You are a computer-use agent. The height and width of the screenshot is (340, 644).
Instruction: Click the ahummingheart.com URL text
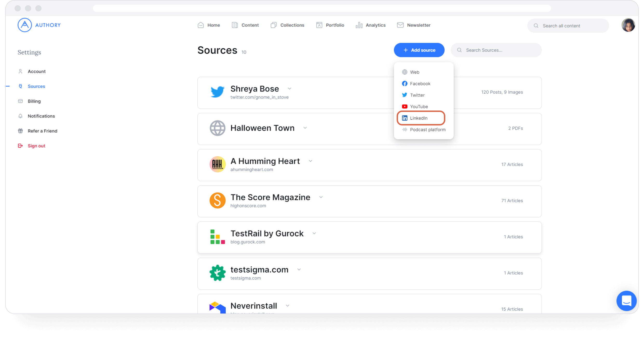click(x=252, y=169)
